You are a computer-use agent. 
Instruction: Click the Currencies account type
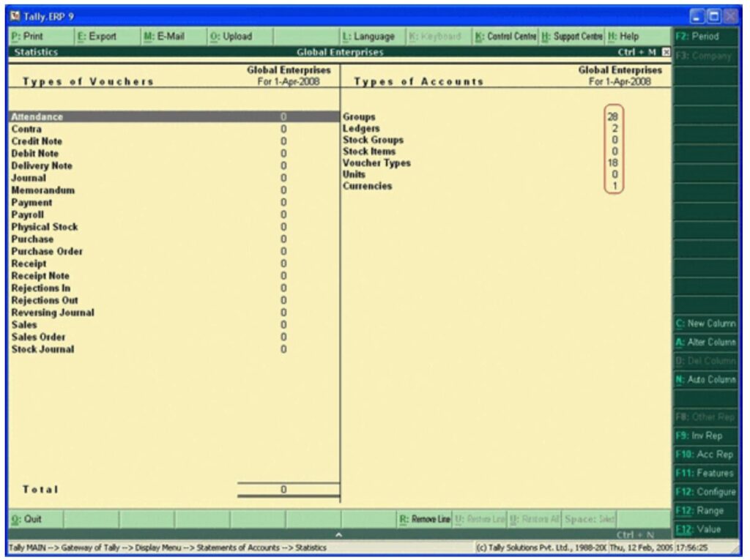(x=367, y=185)
